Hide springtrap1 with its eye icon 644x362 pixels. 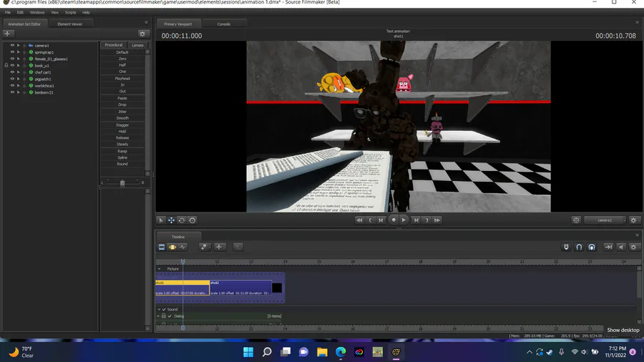(12, 52)
